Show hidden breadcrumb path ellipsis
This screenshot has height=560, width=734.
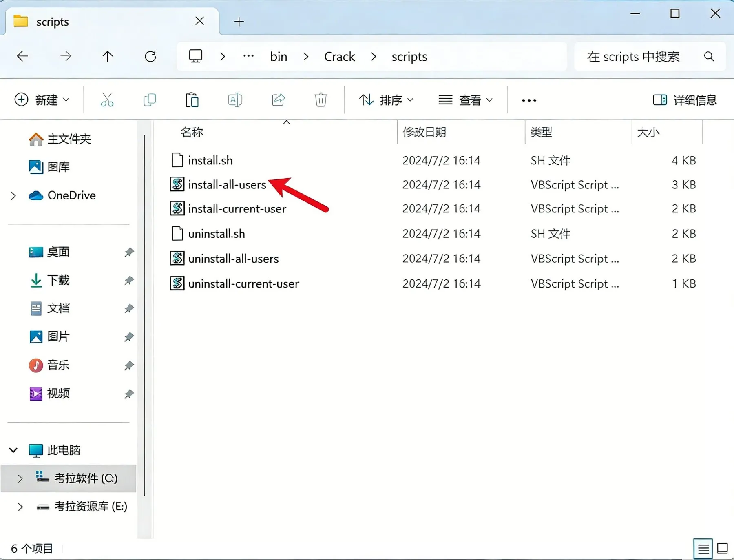tap(248, 56)
